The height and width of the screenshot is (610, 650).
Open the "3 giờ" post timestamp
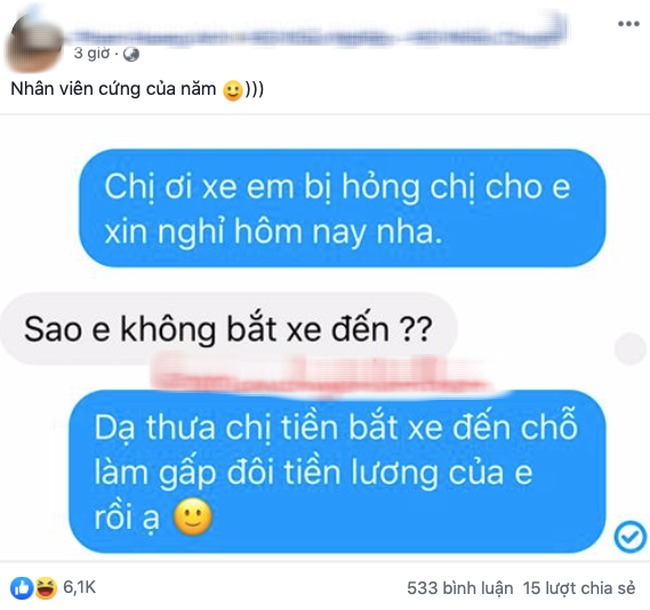click(x=92, y=53)
